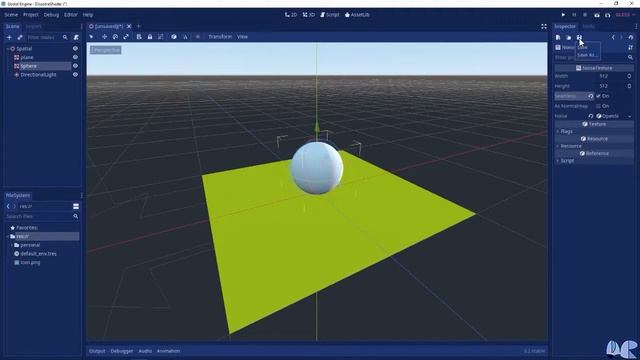The image size is (640, 360).
Task: Play the project
Action: coord(563,15)
